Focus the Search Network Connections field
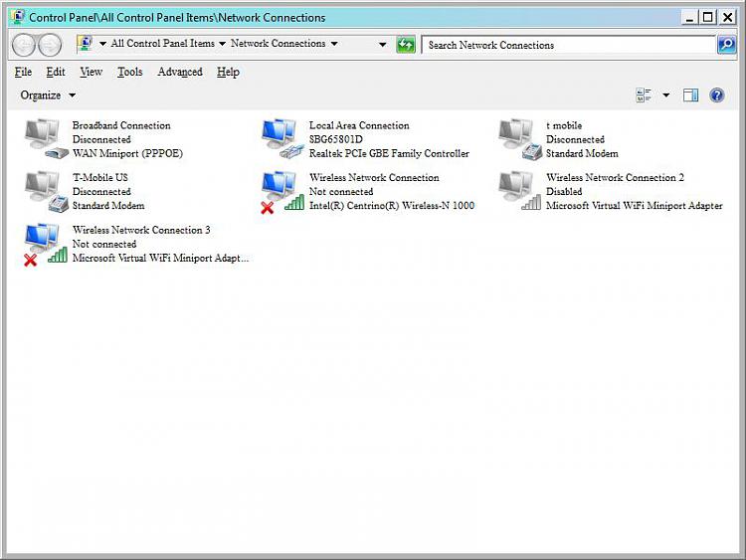Image resolution: width=746 pixels, height=560 pixels. click(569, 45)
